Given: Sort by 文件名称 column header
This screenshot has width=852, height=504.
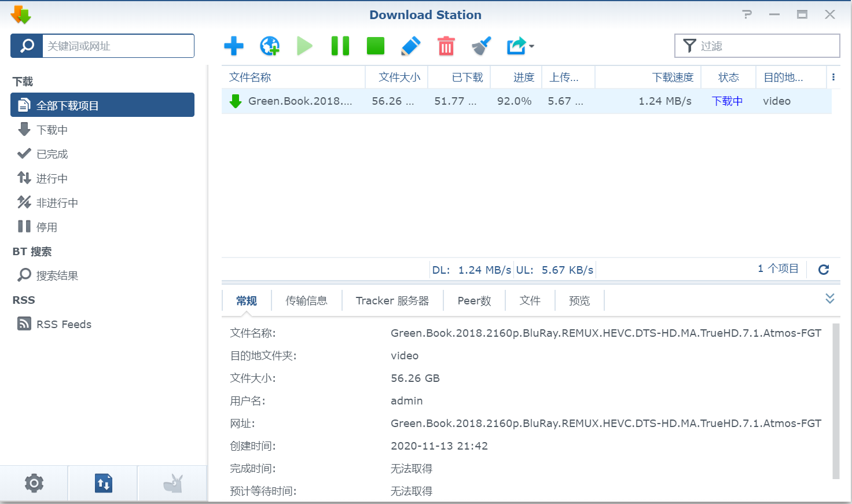Looking at the screenshot, I should 293,77.
